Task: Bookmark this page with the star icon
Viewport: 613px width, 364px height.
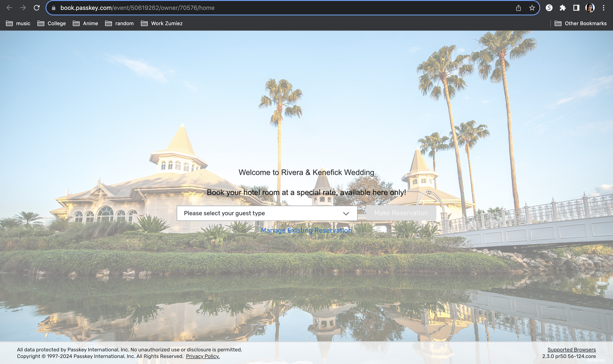Action: coord(532,8)
